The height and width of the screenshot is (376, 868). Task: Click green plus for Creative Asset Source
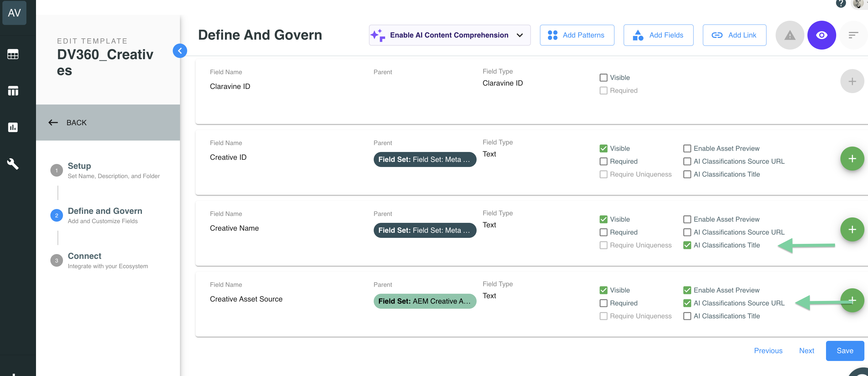click(852, 300)
